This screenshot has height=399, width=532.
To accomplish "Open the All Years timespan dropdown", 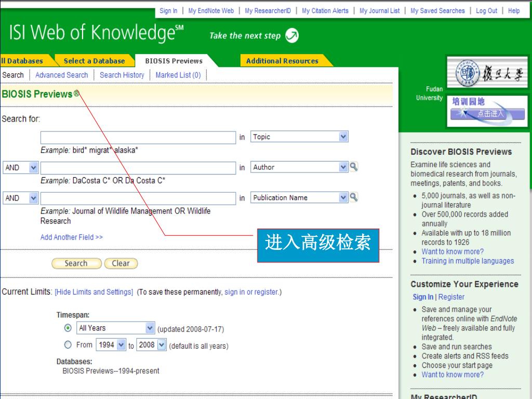I will coord(116,328).
